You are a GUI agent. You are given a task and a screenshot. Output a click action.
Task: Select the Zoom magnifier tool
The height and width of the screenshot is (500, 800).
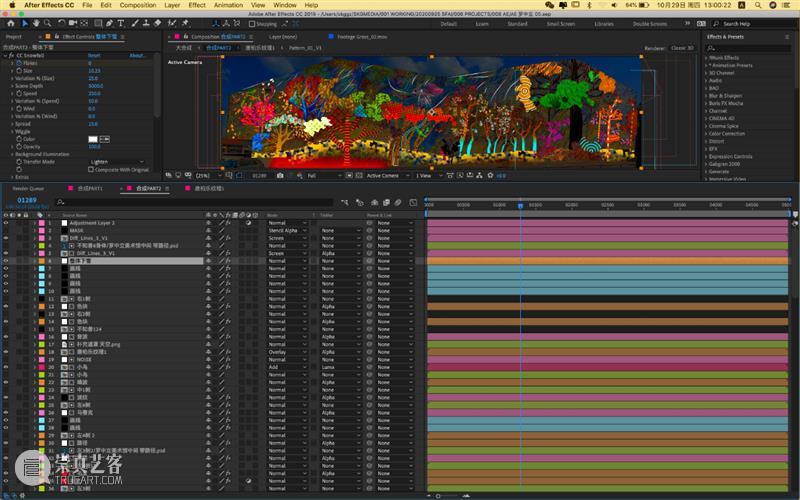point(47,23)
